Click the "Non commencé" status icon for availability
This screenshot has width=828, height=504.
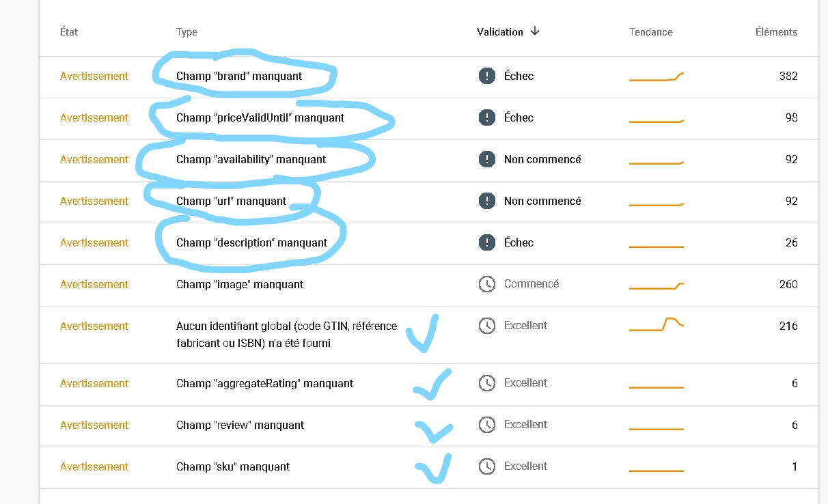(487, 159)
